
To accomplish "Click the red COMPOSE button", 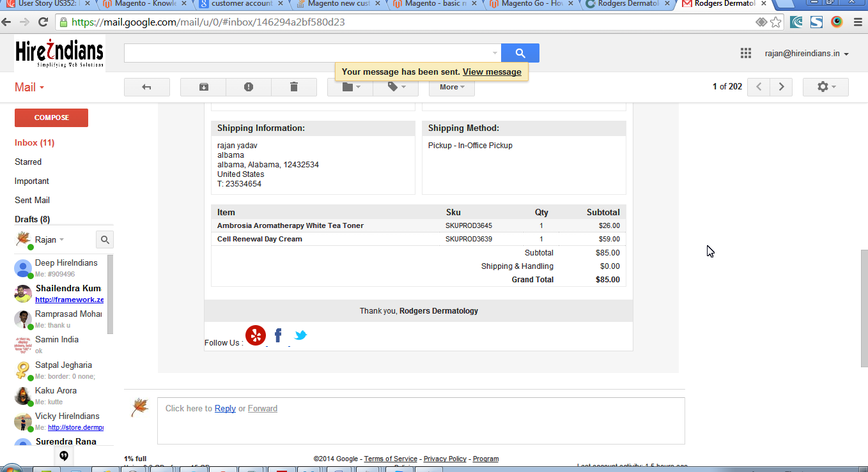I will point(51,118).
